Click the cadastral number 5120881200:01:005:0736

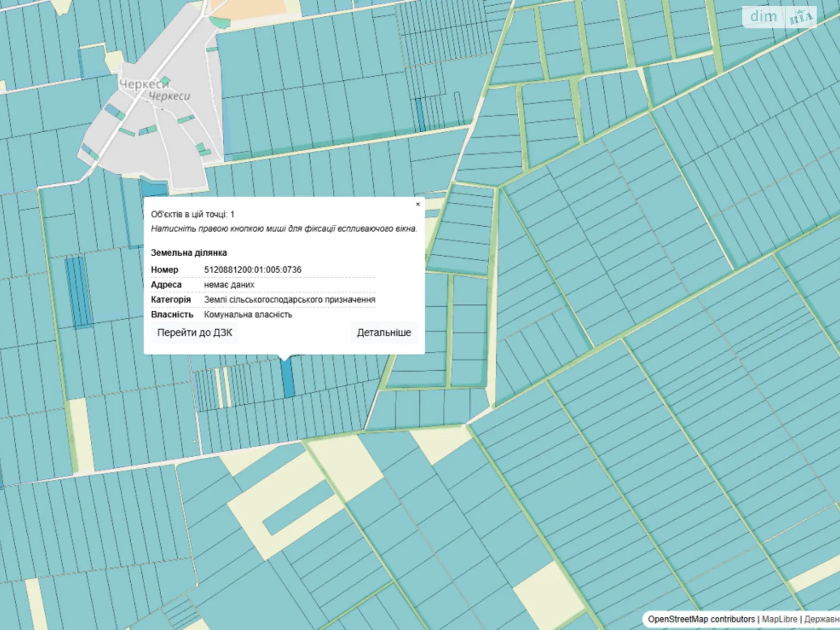(x=253, y=269)
